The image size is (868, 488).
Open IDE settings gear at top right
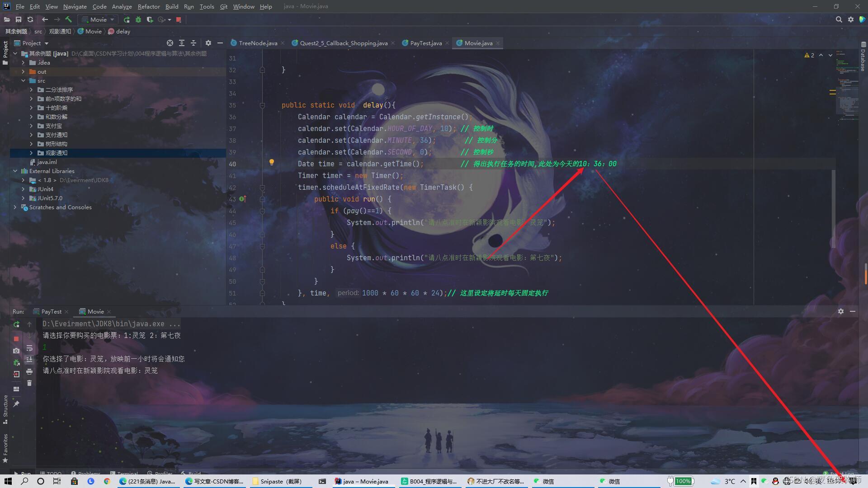tap(851, 19)
